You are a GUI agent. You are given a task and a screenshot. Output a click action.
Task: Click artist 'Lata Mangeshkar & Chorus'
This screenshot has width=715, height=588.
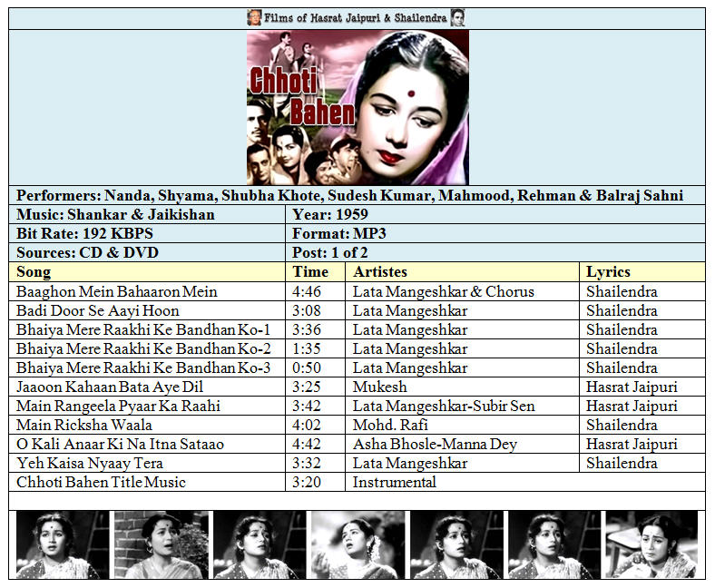point(443,291)
